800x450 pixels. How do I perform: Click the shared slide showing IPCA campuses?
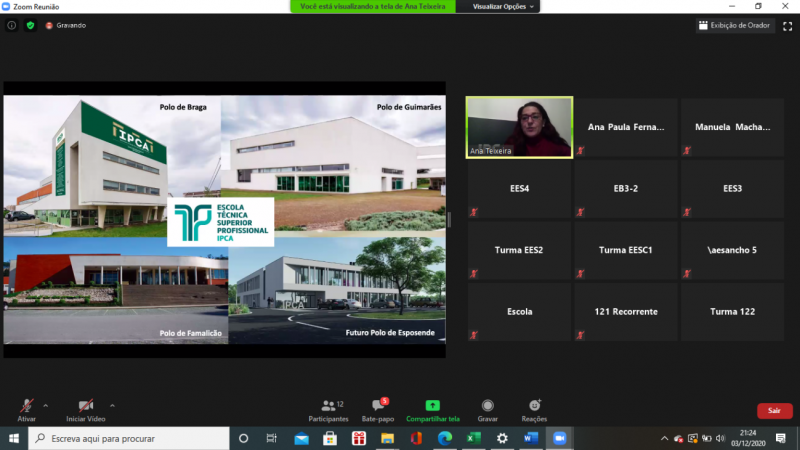pyautogui.click(x=224, y=219)
